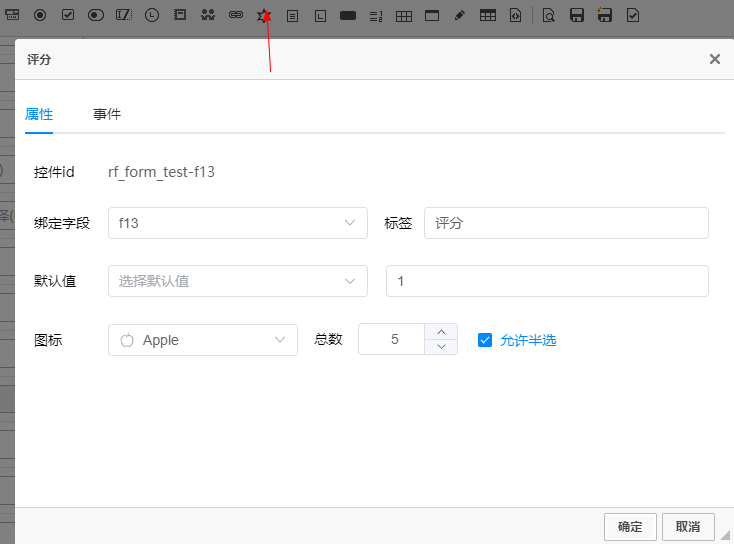734x544 pixels.
Task: Increase 总数 with the up arrow
Action: (x=441, y=331)
